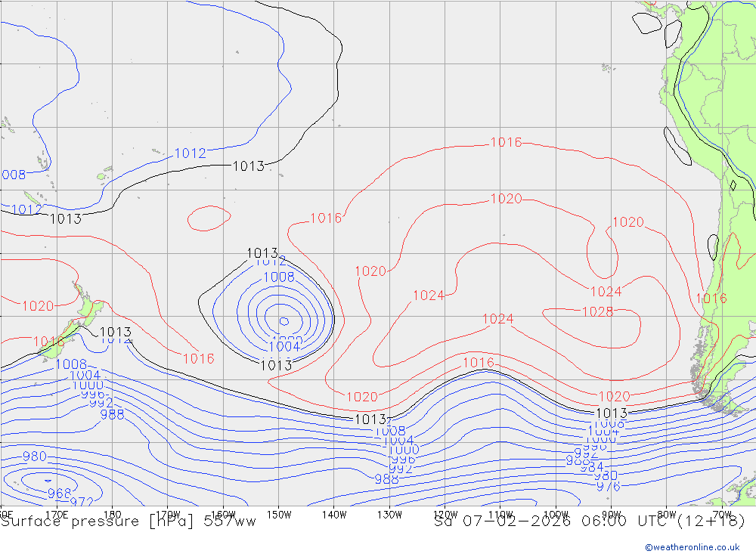Select the 180 longitude label
Image resolution: width=756 pixels, height=554 pixels.
click(x=113, y=515)
